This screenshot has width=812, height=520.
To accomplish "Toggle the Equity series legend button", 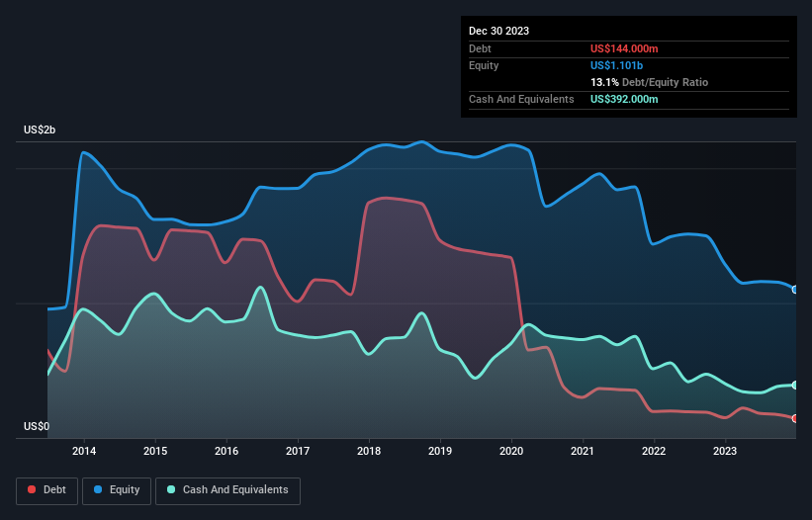I will click(117, 490).
